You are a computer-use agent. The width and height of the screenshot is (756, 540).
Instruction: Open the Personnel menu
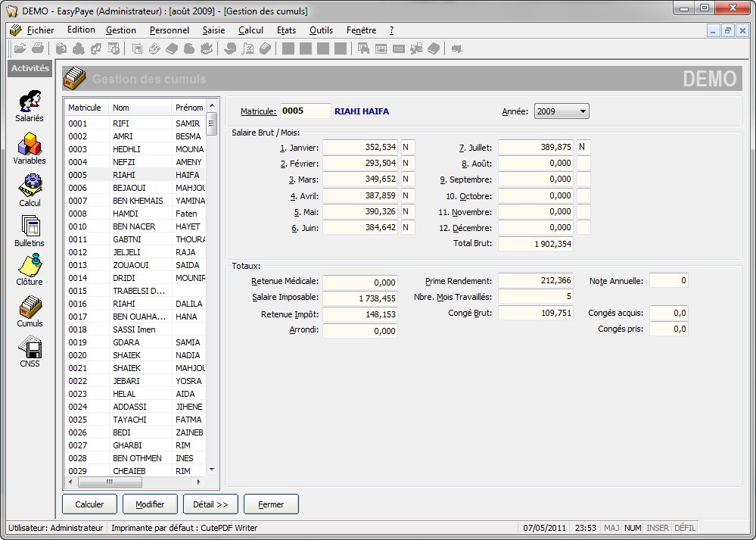[x=170, y=30]
